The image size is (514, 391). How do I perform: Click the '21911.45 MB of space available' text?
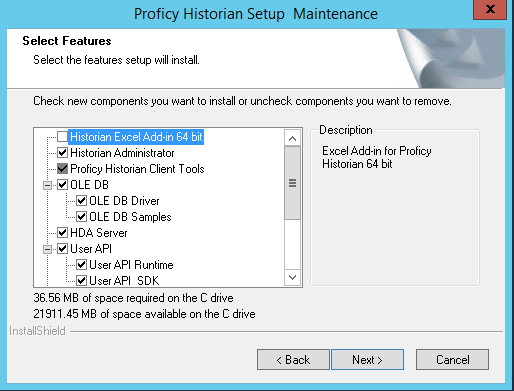click(x=144, y=314)
